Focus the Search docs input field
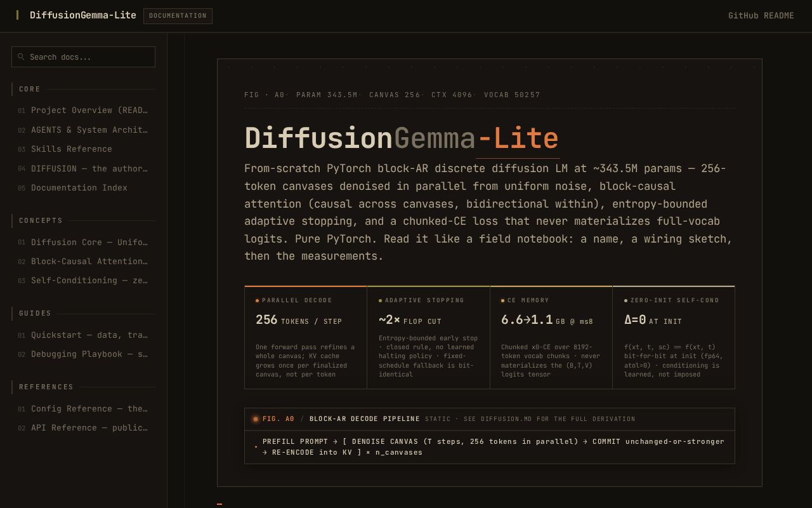The image size is (812, 508). tap(83, 57)
